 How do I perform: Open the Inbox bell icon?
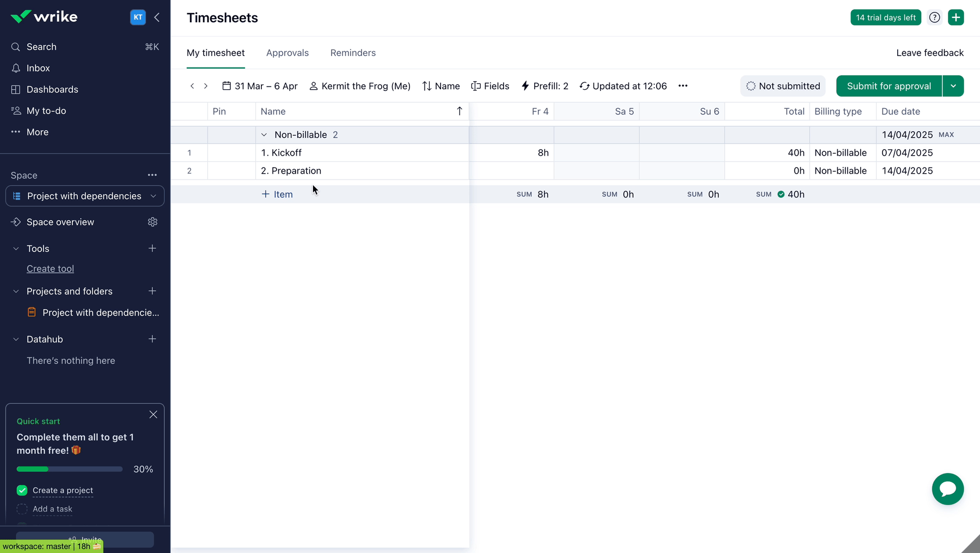click(x=16, y=68)
